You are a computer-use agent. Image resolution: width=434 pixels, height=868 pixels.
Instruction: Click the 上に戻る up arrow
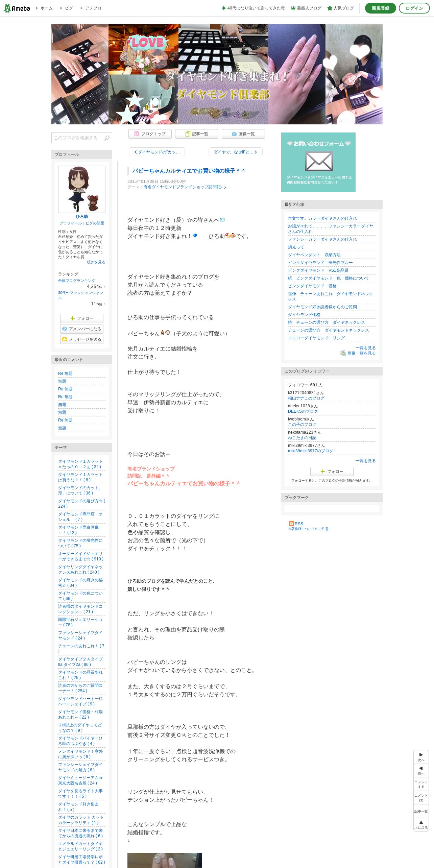421,825
